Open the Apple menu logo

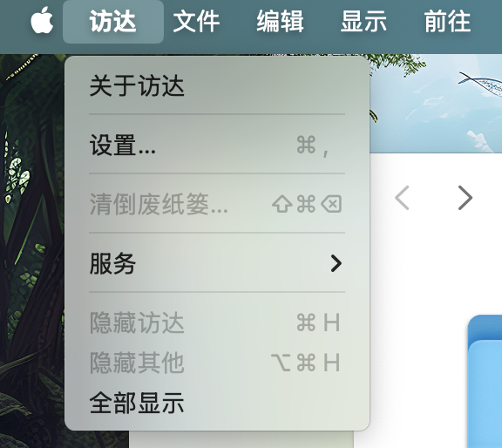(x=42, y=21)
